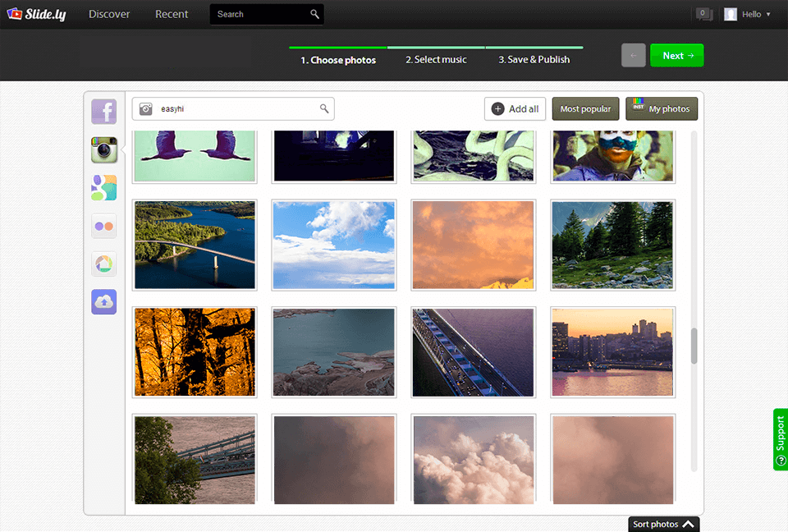Click the magnifier in the username search box

[x=324, y=108]
